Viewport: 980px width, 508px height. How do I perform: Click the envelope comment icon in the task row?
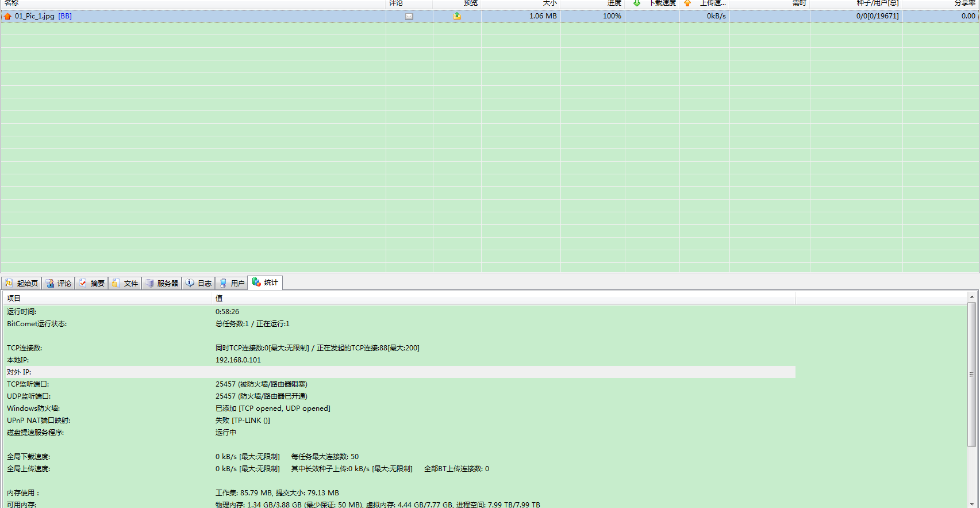pos(409,16)
